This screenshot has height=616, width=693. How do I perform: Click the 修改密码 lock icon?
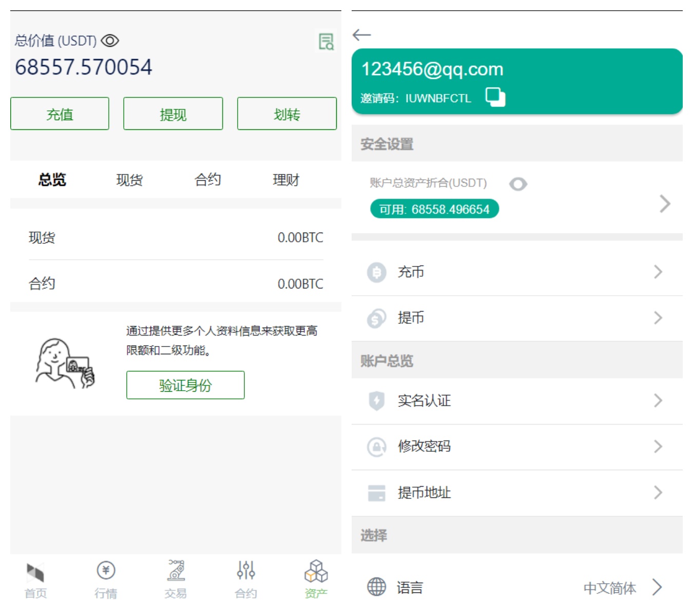pos(377,447)
